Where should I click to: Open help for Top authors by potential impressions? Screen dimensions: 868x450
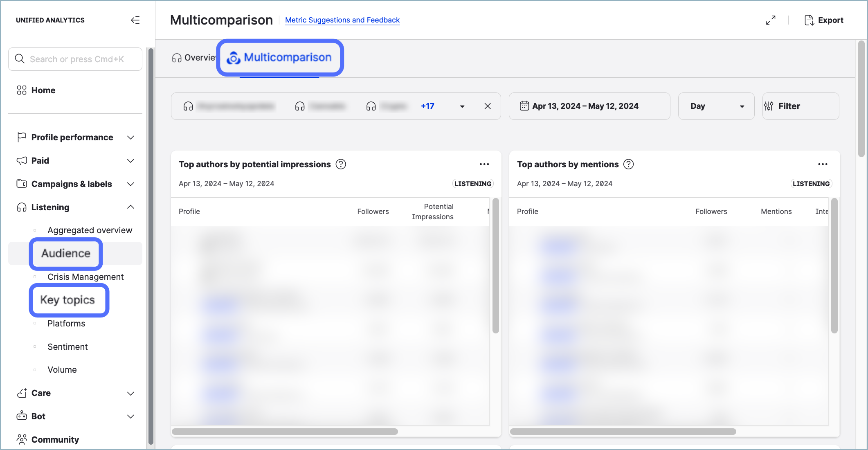(341, 164)
